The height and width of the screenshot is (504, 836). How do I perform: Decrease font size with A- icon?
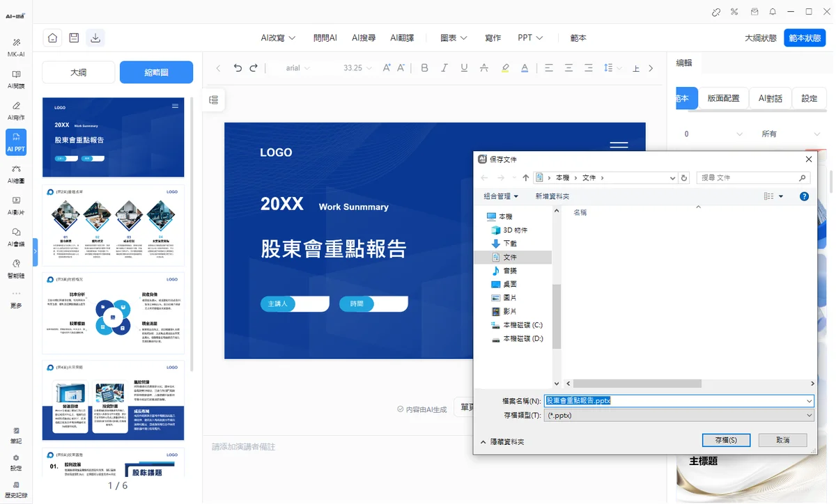401,68
